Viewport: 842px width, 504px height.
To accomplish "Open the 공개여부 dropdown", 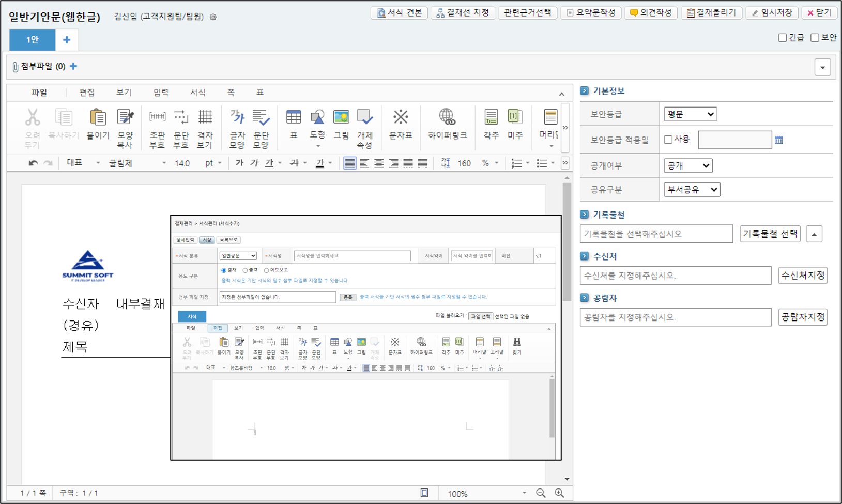I will point(687,166).
